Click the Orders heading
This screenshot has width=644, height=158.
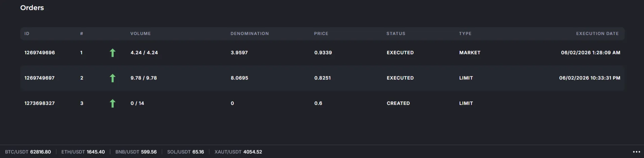pyautogui.click(x=32, y=8)
